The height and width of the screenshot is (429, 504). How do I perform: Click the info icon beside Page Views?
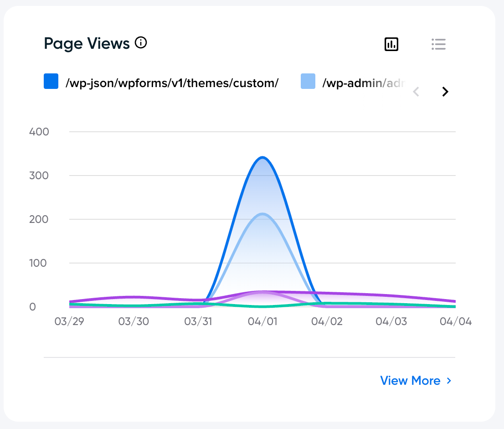[x=141, y=43]
